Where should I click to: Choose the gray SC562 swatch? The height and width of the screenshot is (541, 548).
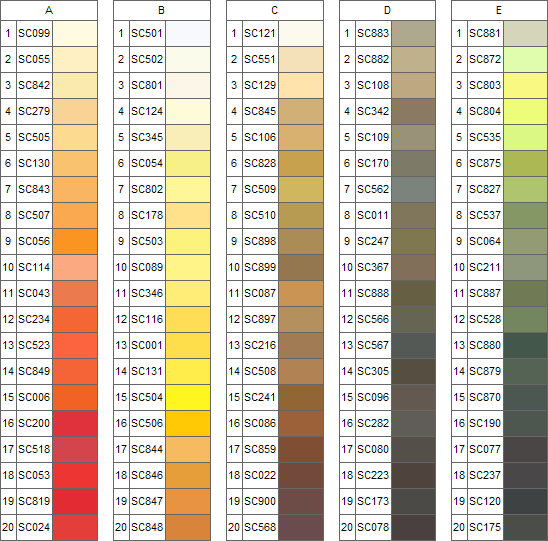413,189
